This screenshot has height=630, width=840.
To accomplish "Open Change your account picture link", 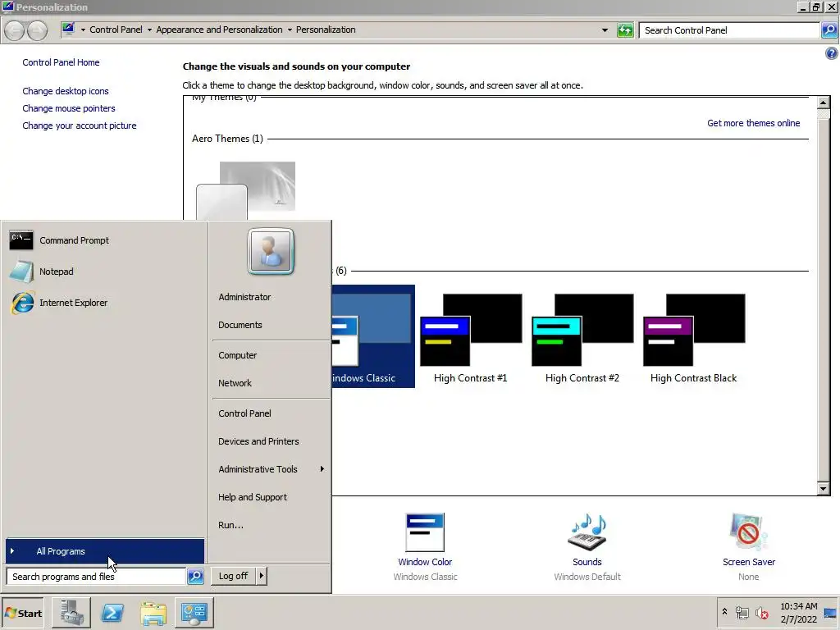I will pyautogui.click(x=80, y=126).
